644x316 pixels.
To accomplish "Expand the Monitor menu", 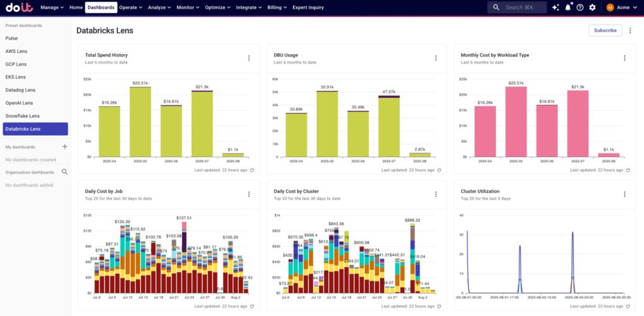I will [187, 8].
